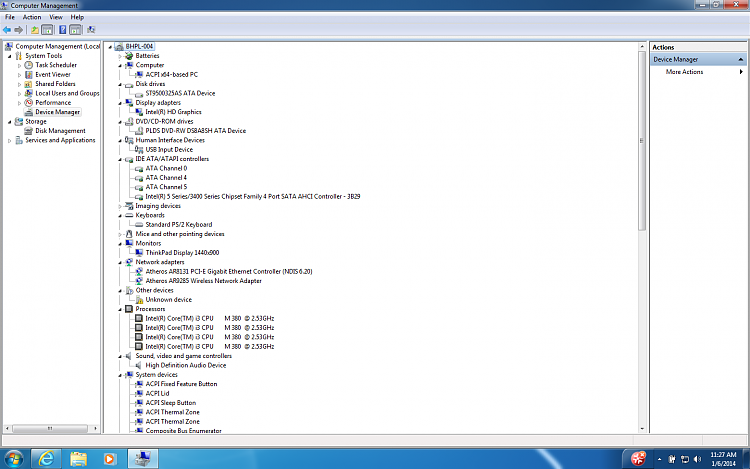750x469 pixels.
Task: Collapse the System devices category
Action: 120,375
